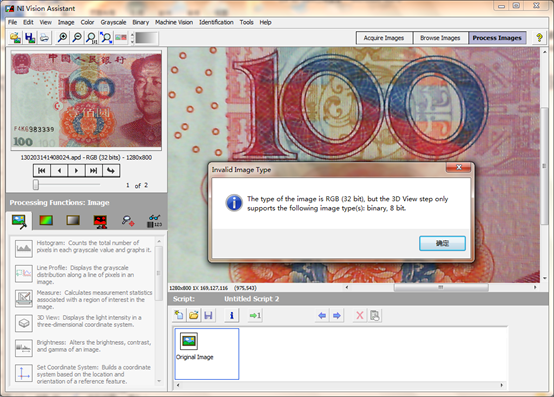Select the 3D View function icon
This screenshot has width=554, height=397.
(x=24, y=323)
